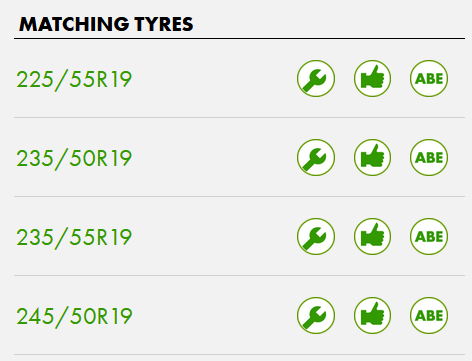Click the wrench icon for 225/55R19
Image resolution: width=472 pixels, height=361 pixels.
(316, 79)
